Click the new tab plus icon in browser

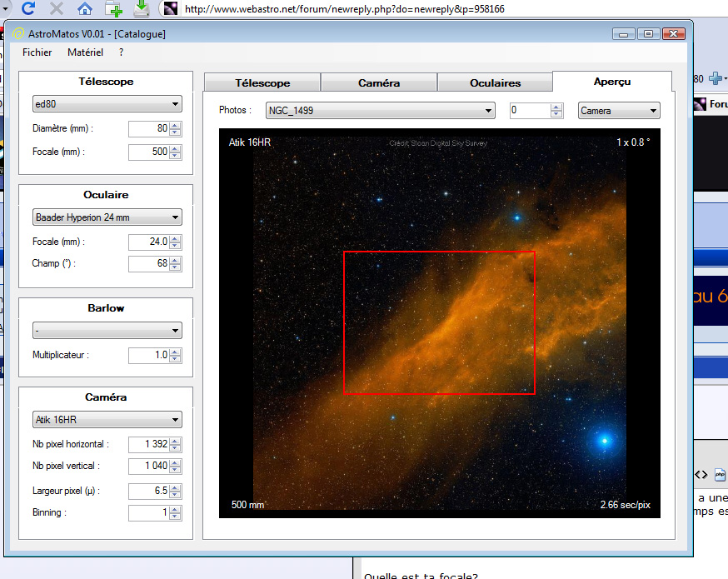(113, 9)
